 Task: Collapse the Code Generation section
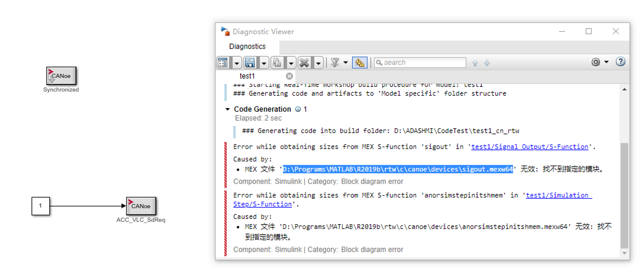[x=227, y=109]
